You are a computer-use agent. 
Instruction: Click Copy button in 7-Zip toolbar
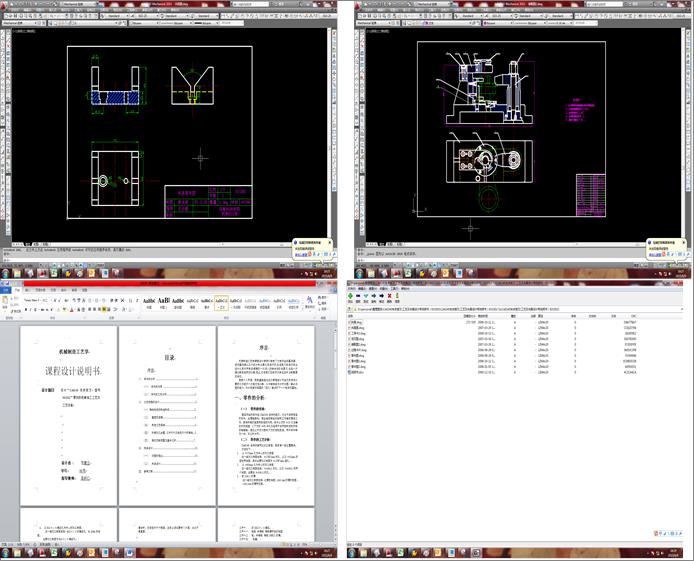[374, 296]
